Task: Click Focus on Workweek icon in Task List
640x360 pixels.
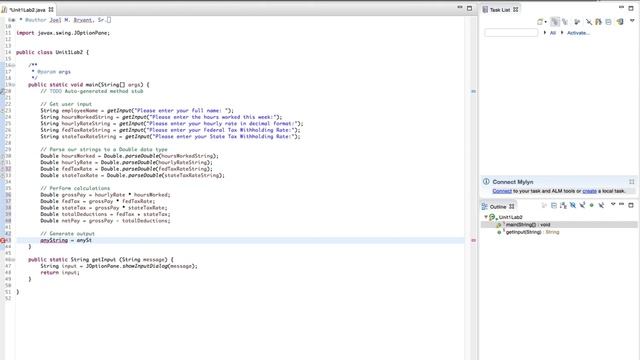Action: point(577,22)
